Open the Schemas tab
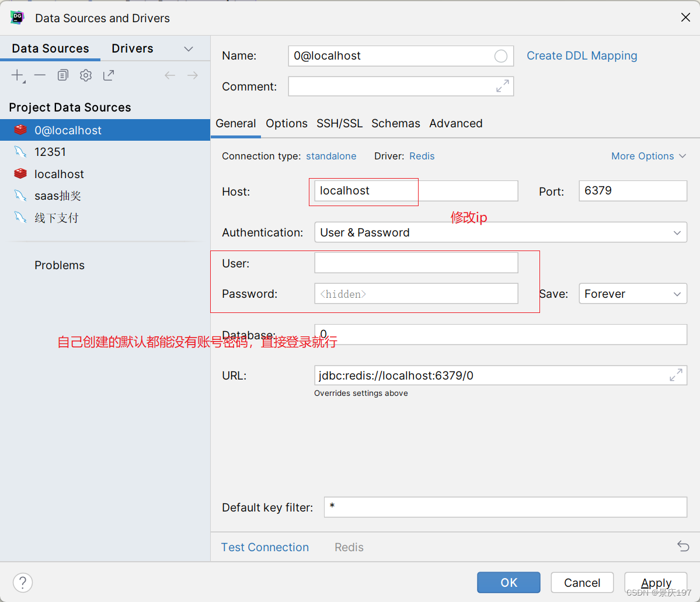The image size is (700, 602). (395, 123)
